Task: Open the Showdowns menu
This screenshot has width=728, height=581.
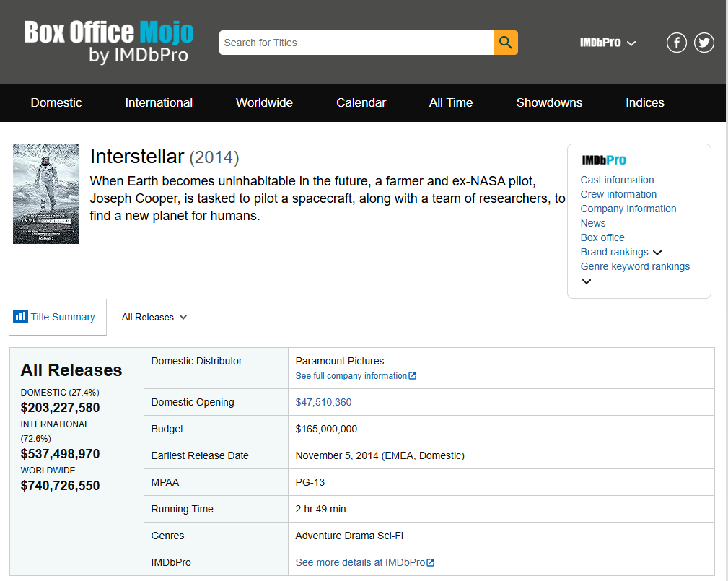Action: (549, 102)
